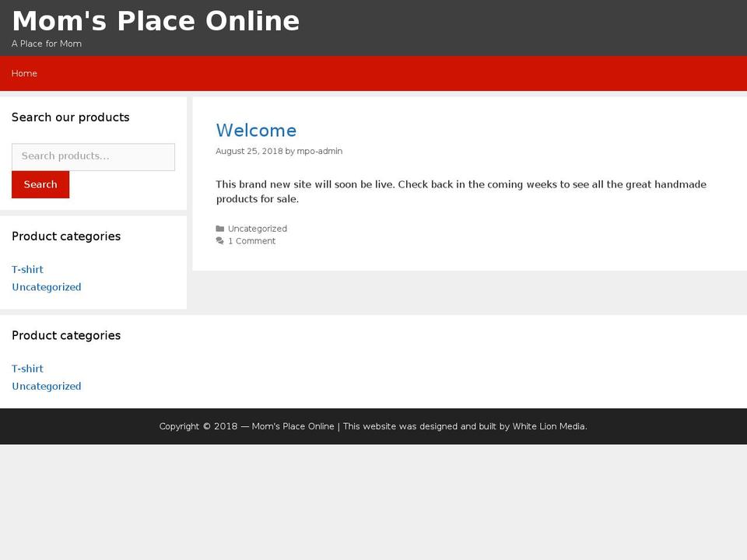747x560 pixels.
Task: Click the footer Product categories heading
Action: (66, 335)
